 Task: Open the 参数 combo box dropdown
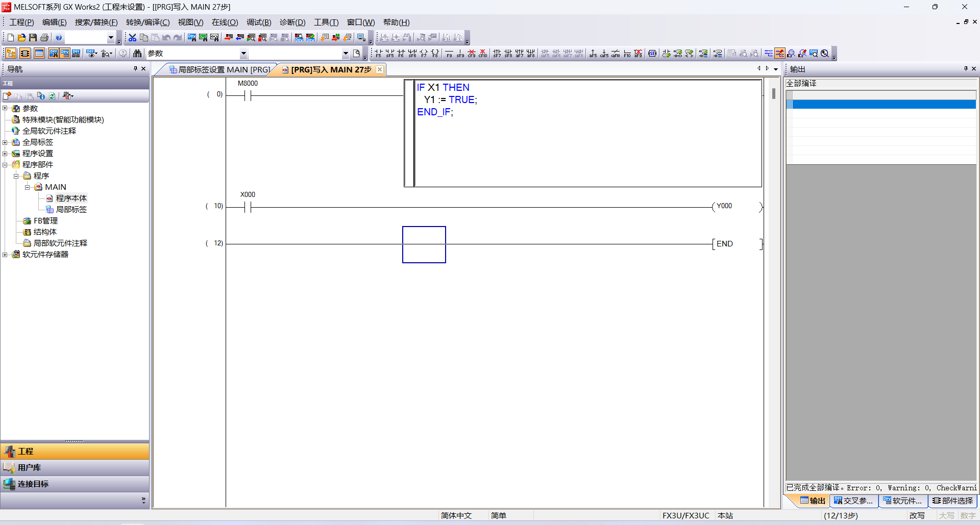(243, 54)
